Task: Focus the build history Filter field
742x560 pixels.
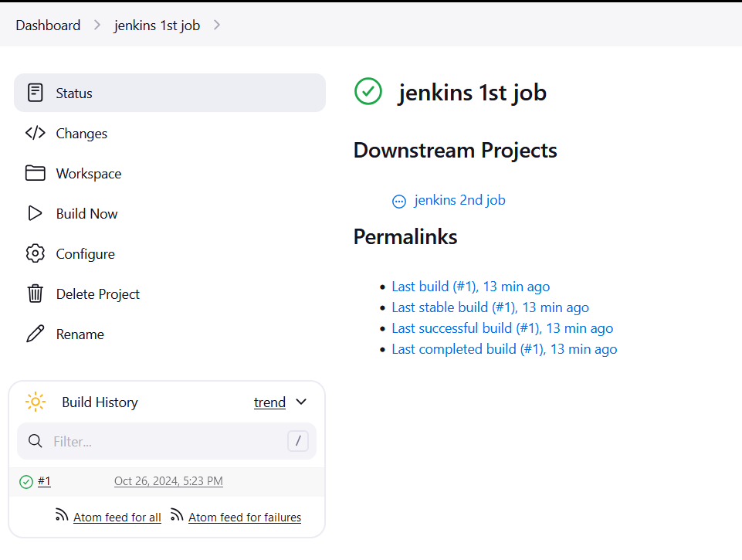Action: coord(167,441)
